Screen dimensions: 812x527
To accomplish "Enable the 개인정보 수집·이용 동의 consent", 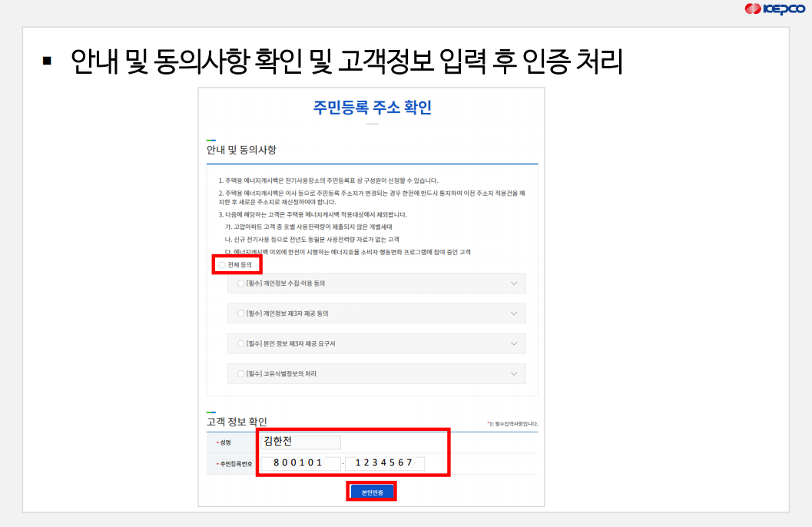I will 240,283.
